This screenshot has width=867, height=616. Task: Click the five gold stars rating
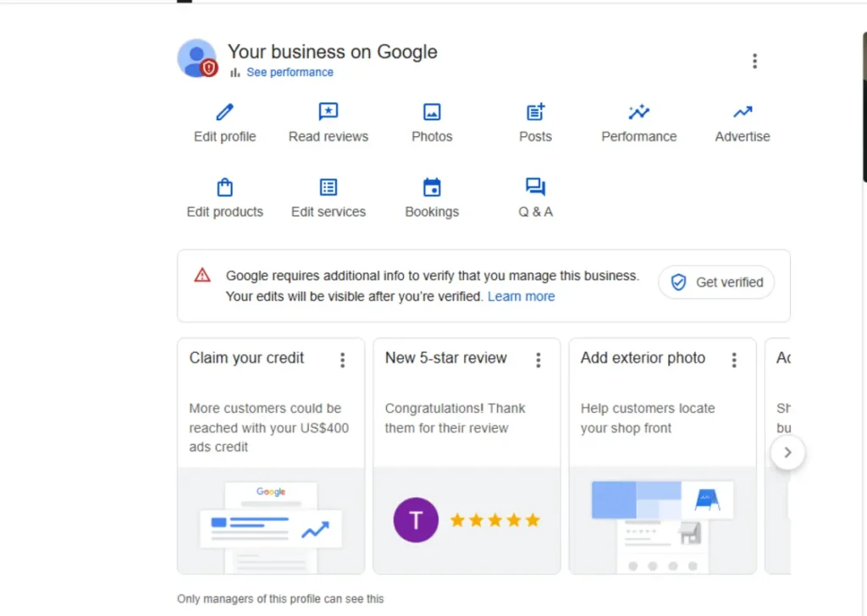(494, 520)
